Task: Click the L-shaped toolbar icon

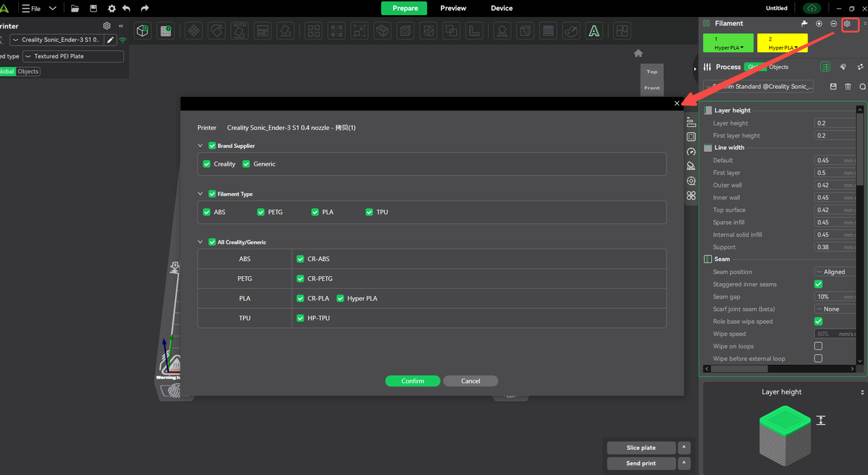Action: (x=475, y=31)
